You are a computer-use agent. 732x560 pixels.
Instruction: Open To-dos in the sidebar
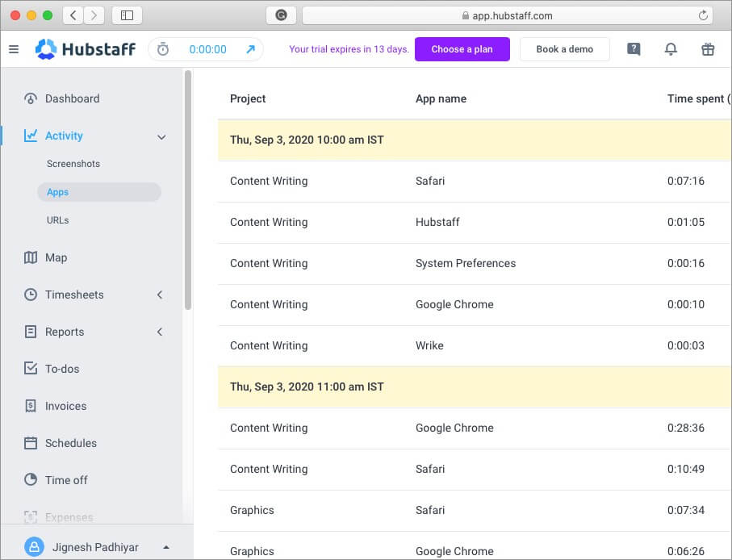pyautogui.click(x=62, y=369)
